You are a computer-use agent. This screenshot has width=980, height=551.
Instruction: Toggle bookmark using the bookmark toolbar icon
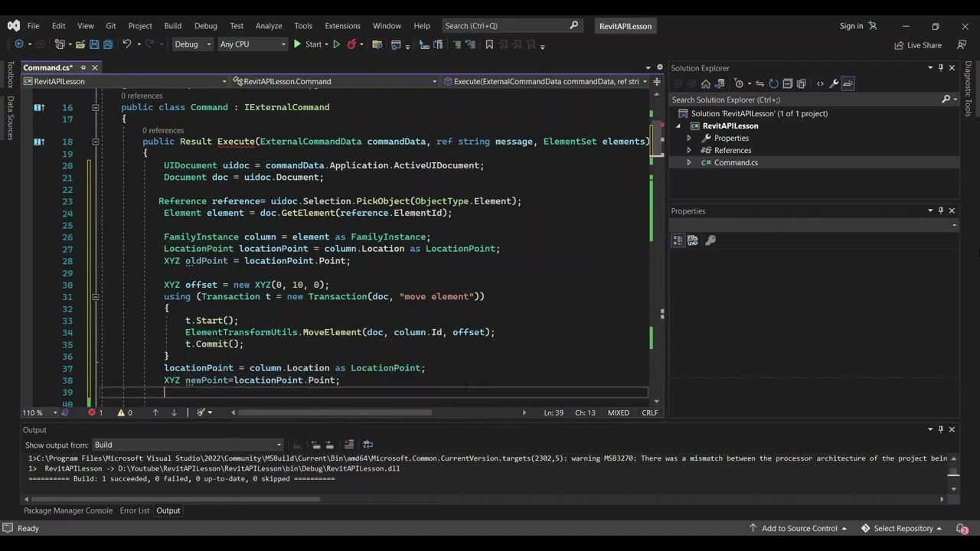point(489,44)
